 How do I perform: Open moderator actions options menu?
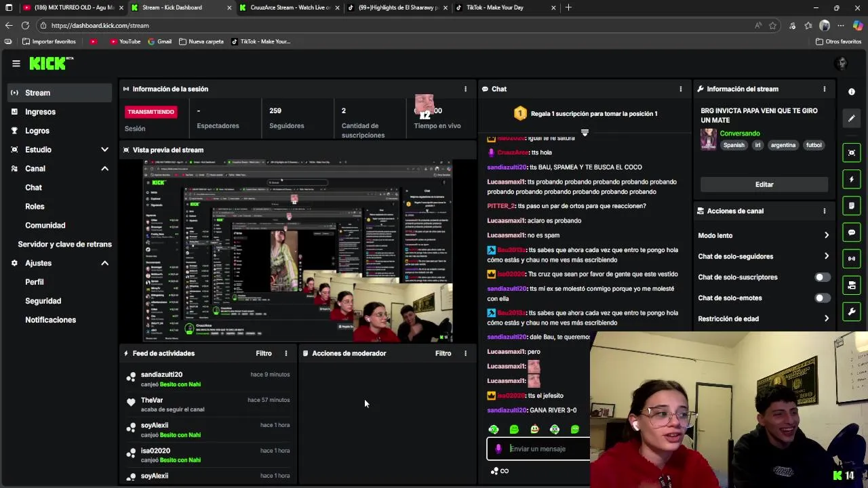[x=465, y=353]
